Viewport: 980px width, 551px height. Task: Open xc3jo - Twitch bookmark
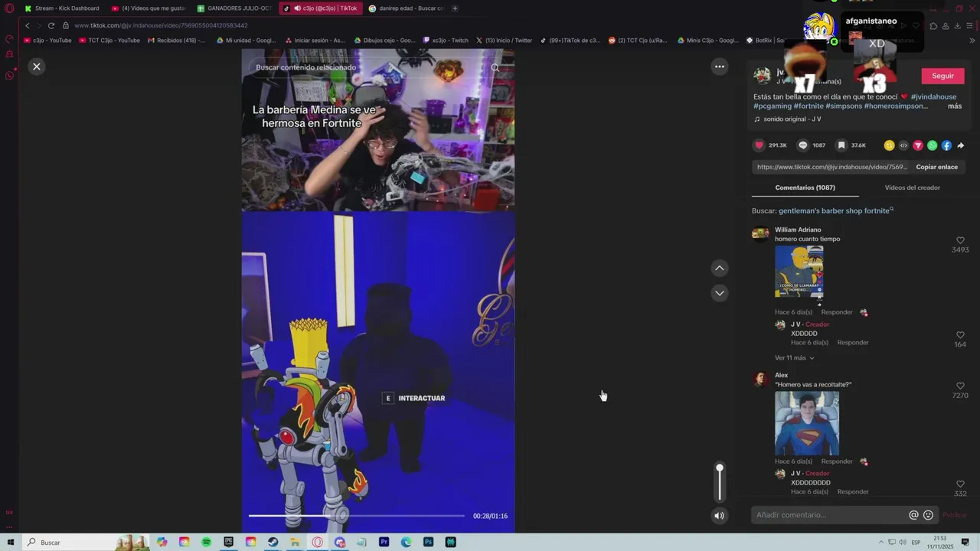click(x=446, y=41)
